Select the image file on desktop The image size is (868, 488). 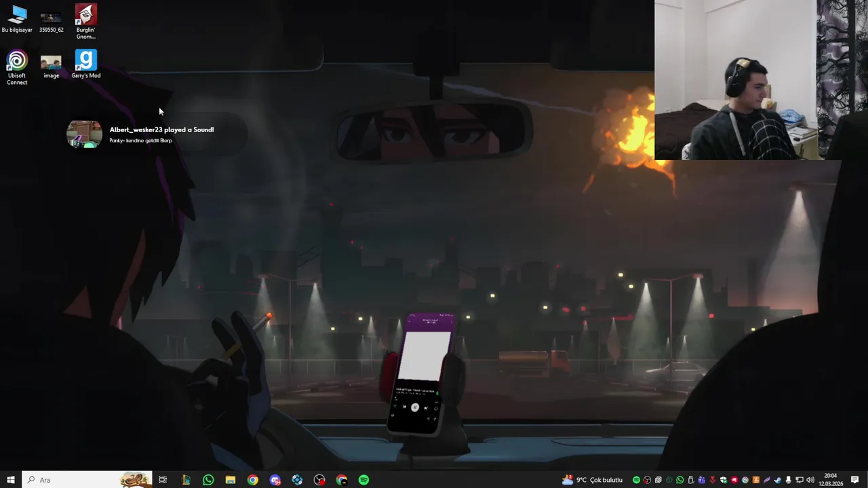point(51,68)
